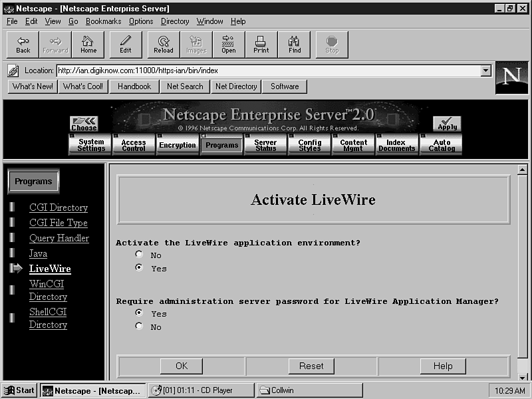This screenshot has width=532, height=399.
Task: Open the Index Documents tab
Action: point(397,145)
